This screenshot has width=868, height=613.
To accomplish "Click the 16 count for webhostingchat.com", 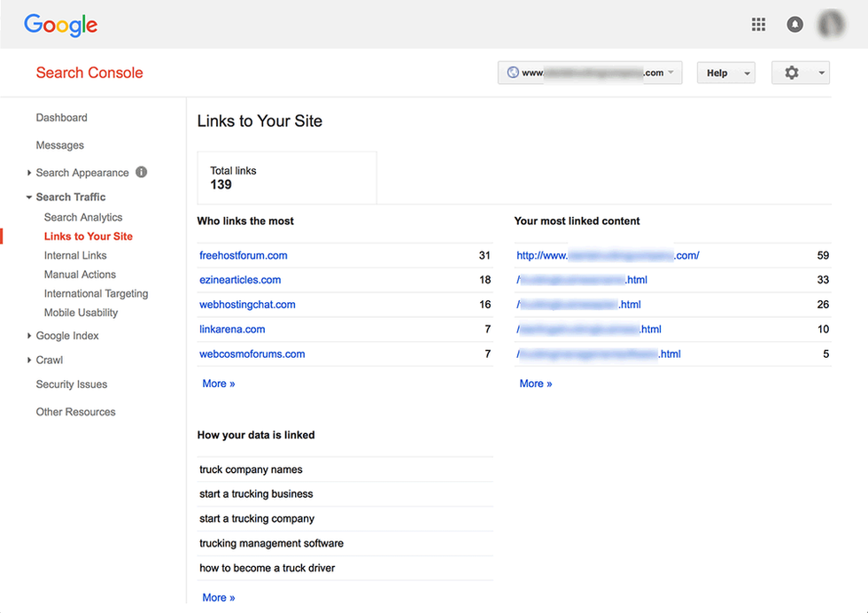I will pyautogui.click(x=485, y=305).
